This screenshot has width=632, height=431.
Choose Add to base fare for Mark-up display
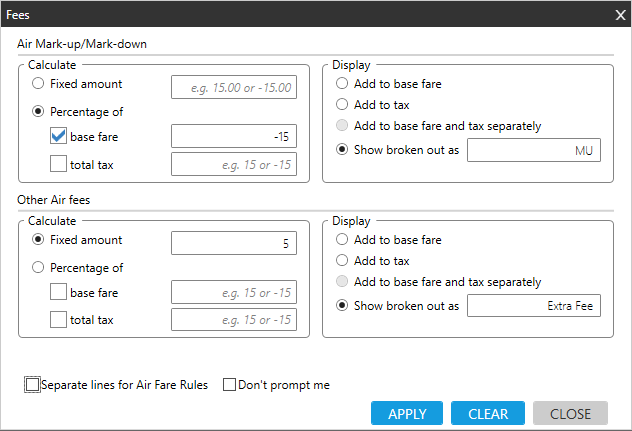tap(343, 84)
